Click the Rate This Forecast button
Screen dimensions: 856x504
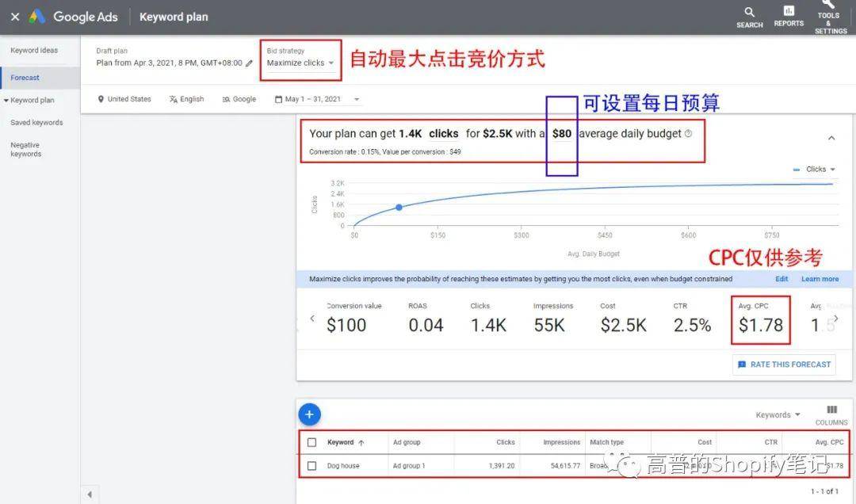pyautogui.click(x=784, y=365)
